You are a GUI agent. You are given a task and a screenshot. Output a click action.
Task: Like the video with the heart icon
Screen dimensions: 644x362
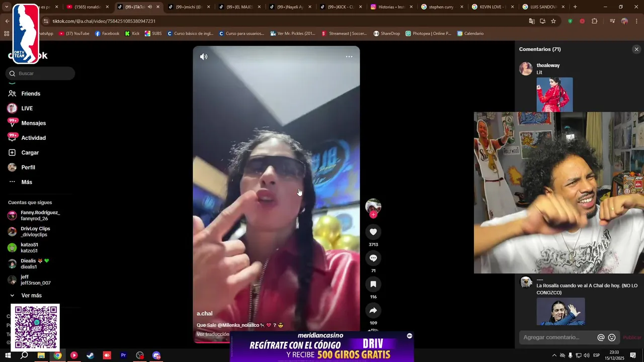pyautogui.click(x=373, y=232)
